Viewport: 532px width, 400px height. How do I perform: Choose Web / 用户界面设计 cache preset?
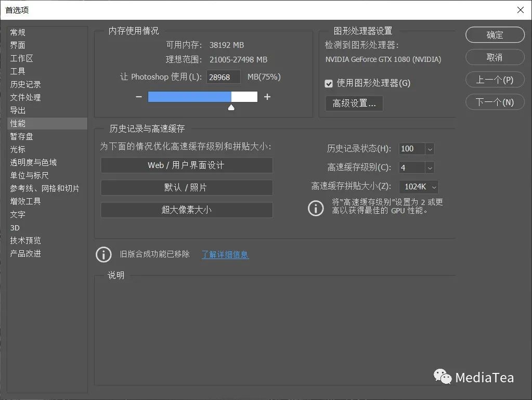click(187, 165)
